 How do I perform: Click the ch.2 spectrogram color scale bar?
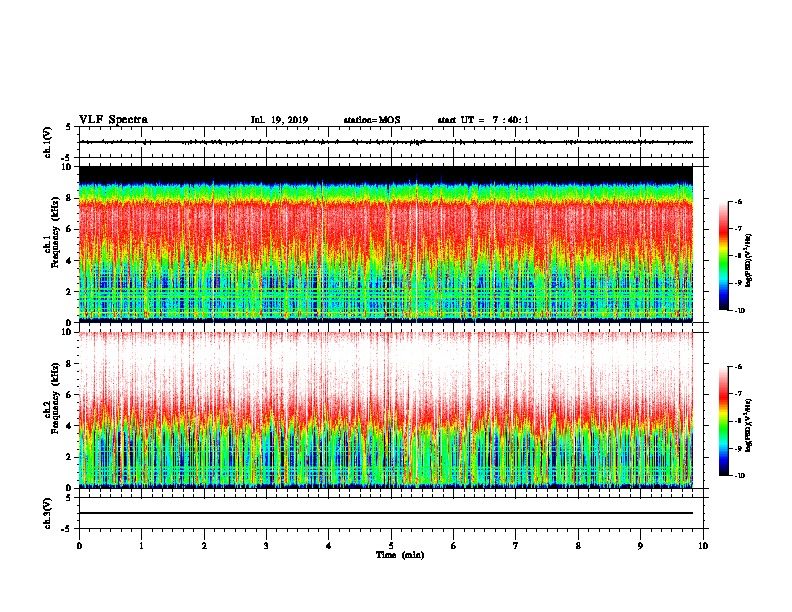[x=723, y=421]
